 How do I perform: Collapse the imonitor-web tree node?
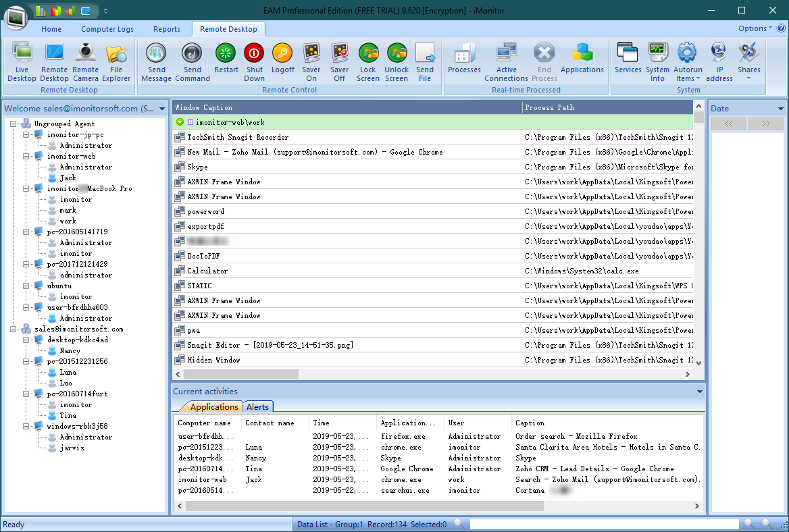pos(26,156)
